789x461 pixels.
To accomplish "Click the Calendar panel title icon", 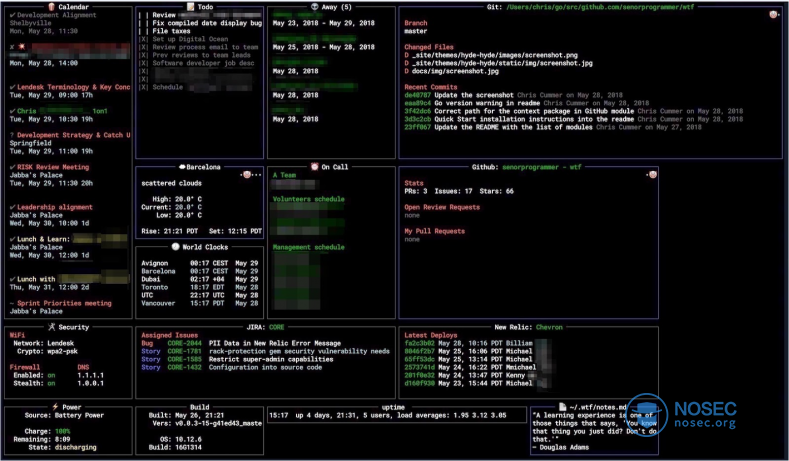I will point(51,7).
